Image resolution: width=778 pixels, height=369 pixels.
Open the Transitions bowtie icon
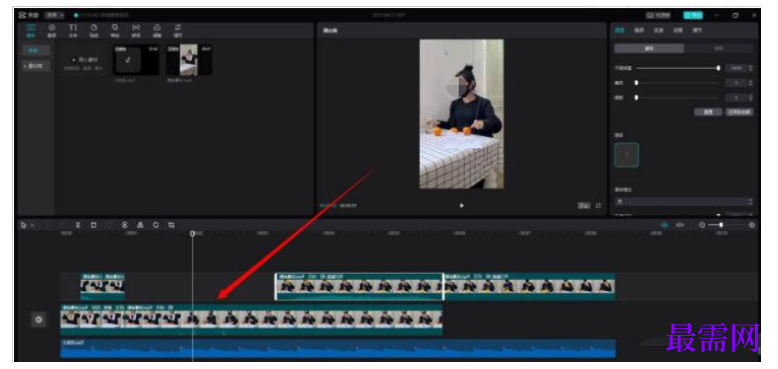pyautogui.click(x=135, y=30)
